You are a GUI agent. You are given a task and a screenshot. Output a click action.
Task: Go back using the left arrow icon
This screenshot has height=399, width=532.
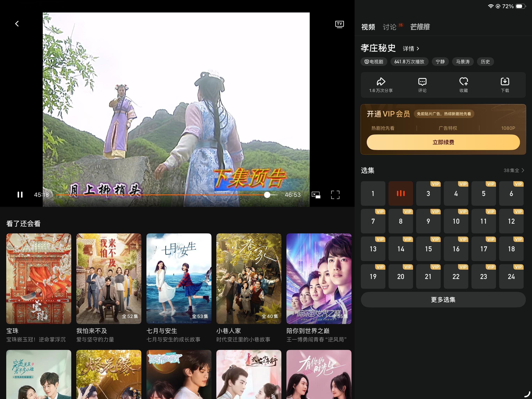pyautogui.click(x=17, y=24)
